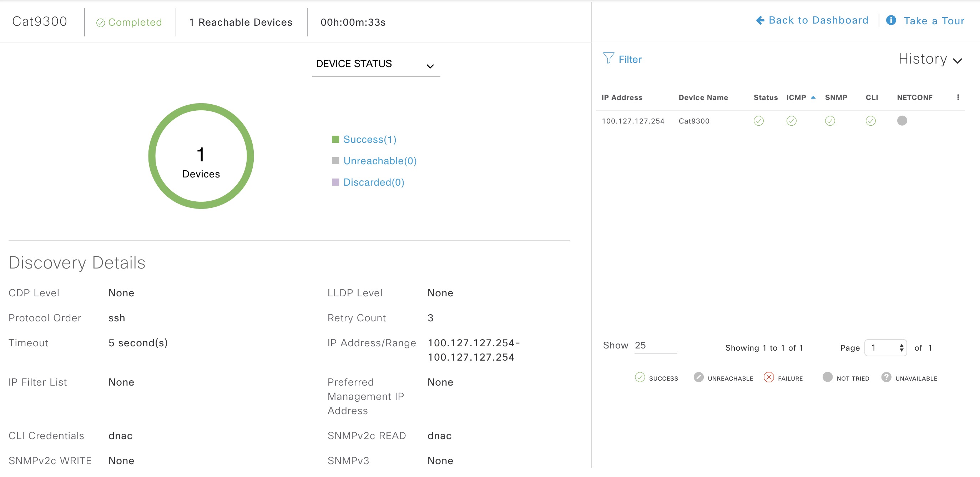Click the Cat9300 discovery title
The width and height of the screenshot is (980, 477).
(40, 22)
